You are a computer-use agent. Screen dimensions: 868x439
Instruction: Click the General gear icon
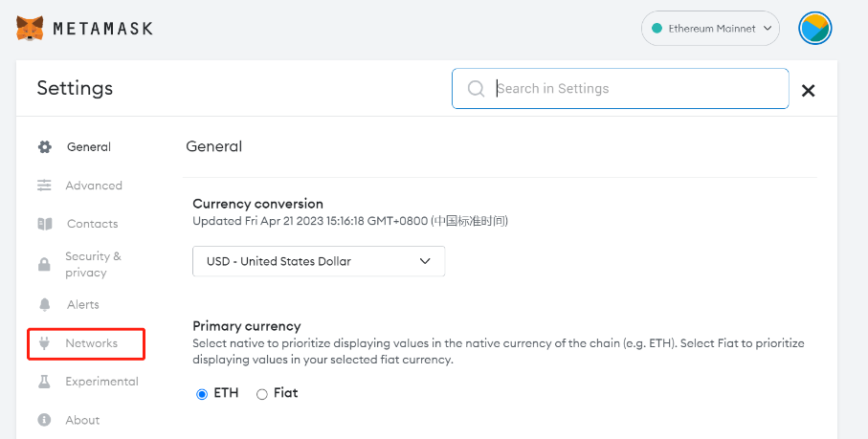[x=44, y=147]
